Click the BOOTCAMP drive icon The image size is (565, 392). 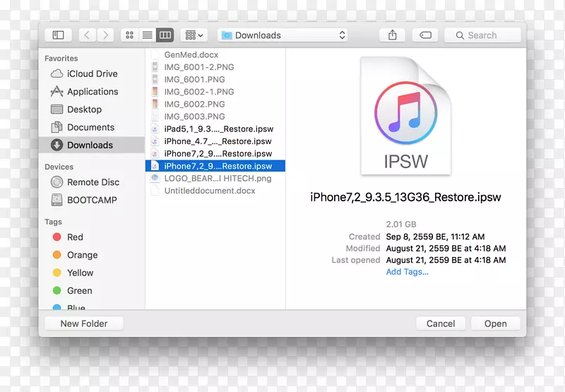coord(56,200)
